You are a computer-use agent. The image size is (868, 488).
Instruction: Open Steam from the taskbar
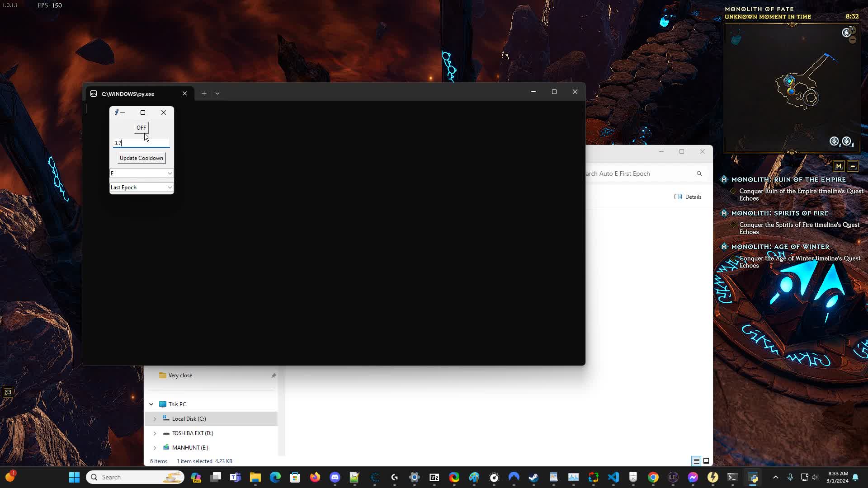533,478
